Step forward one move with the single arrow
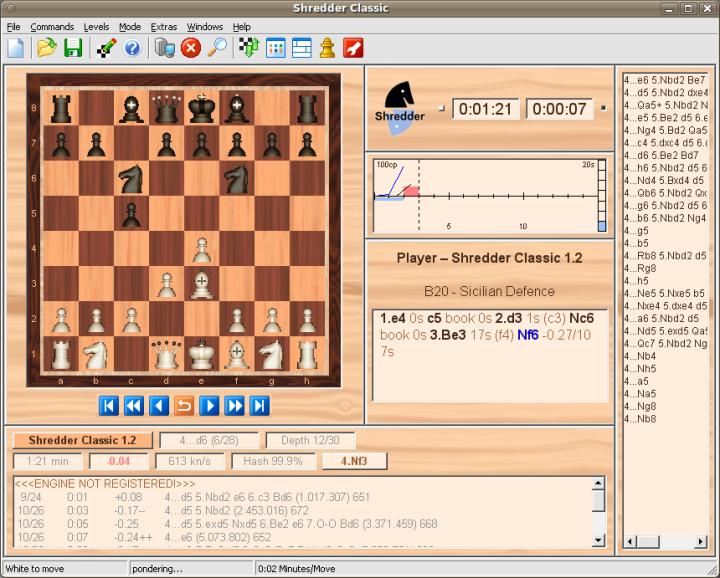This screenshot has width=720, height=578. coord(209,405)
